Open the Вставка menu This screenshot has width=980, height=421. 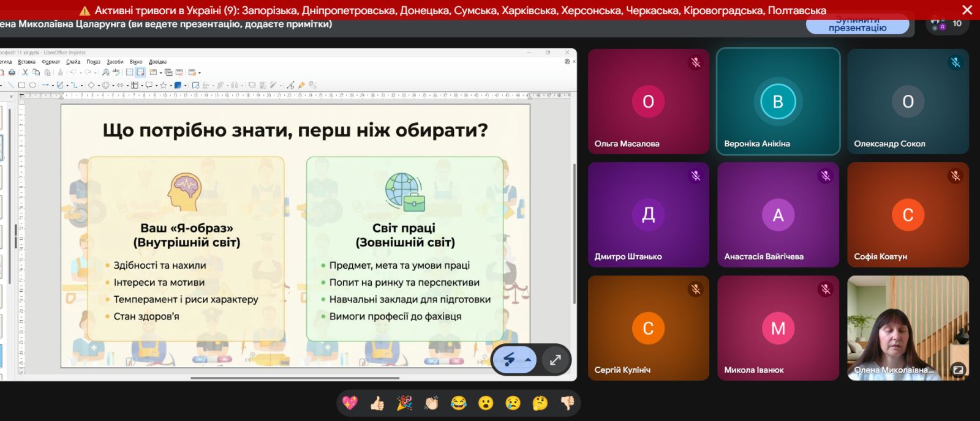(x=27, y=62)
